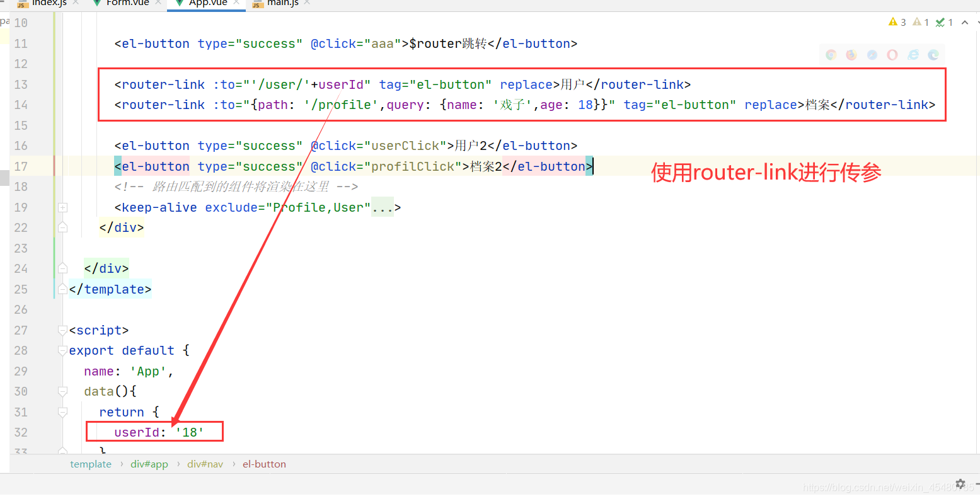Click the 'App' name string on line 29
Screen dimensions: 980x499
pos(148,371)
